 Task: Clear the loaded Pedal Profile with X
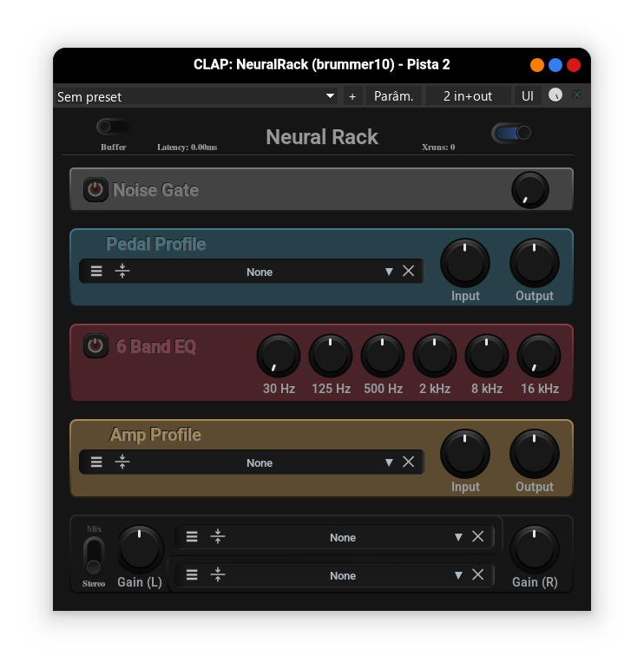pyautogui.click(x=409, y=272)
